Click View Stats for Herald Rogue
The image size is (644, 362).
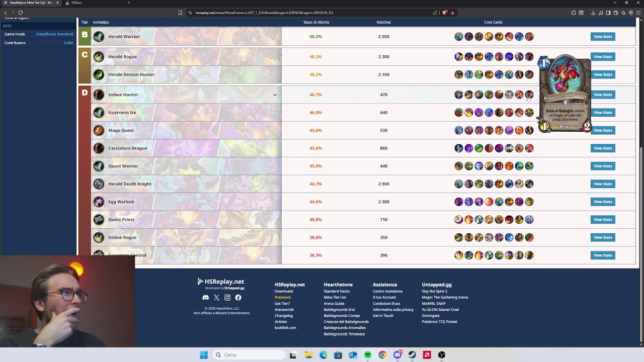(x=603, y=57)
